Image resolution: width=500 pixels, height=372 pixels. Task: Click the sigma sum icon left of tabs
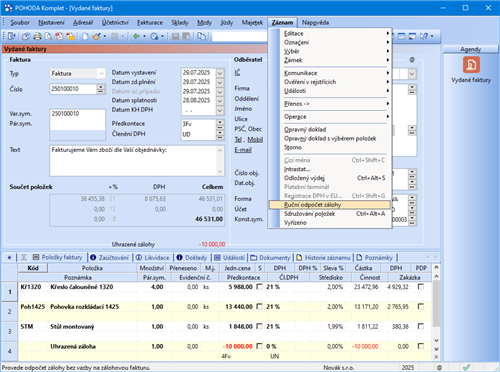(x=24, y=257)
